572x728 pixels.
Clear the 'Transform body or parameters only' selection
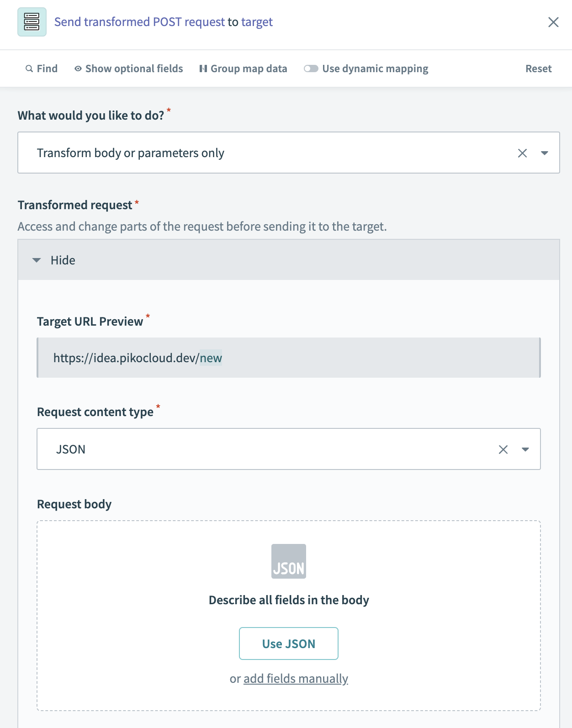pyautogui.click(x=522, y=153)
